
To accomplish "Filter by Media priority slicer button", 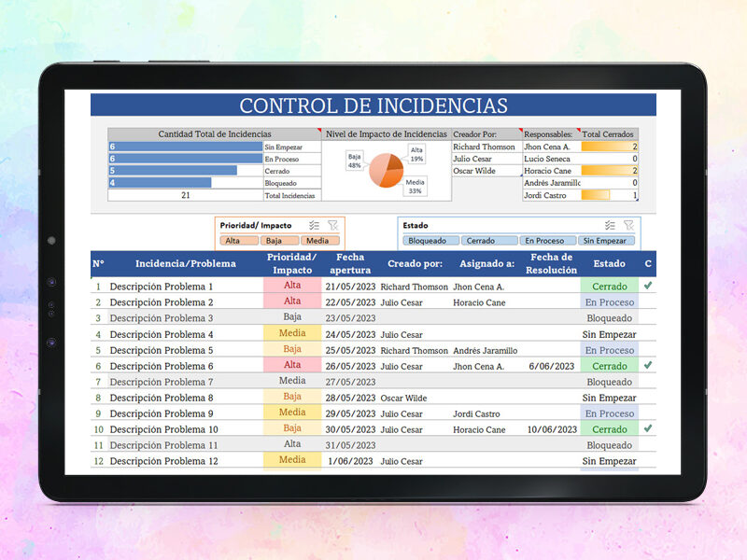I will (x=320, y=241).
